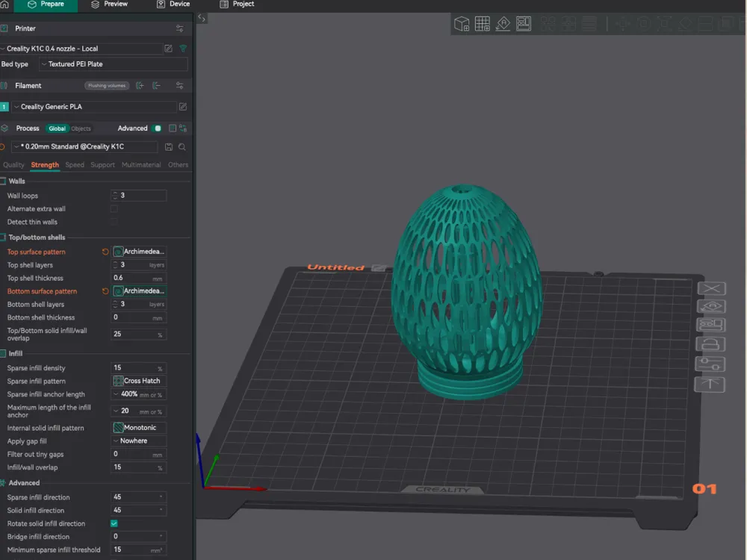Uncheck Rotate solid infill direction
The width and height of the screenshot is (747, 560).
(x=114, y=523)
